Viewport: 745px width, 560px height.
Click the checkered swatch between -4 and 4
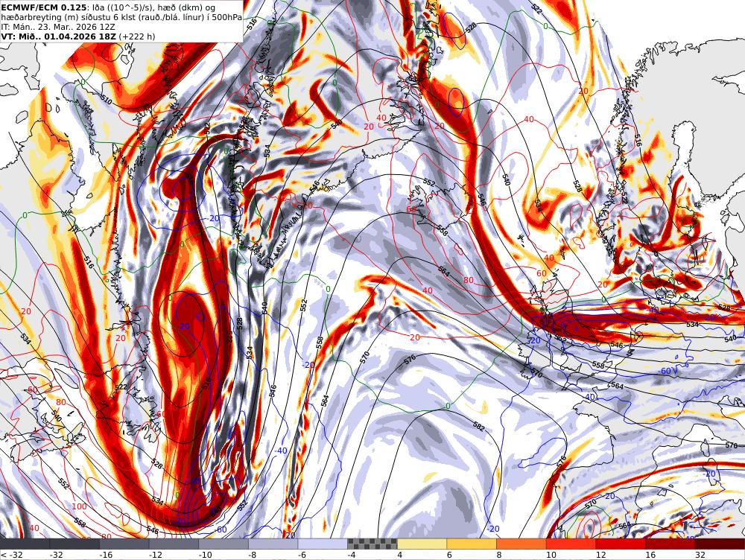372,544
